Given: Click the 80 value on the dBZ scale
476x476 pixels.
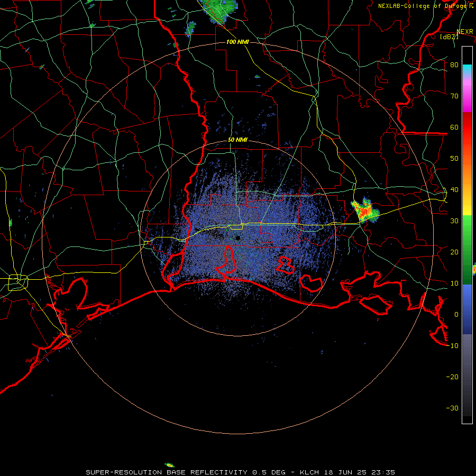Looking at the screenshot, I should pos(454,65).
